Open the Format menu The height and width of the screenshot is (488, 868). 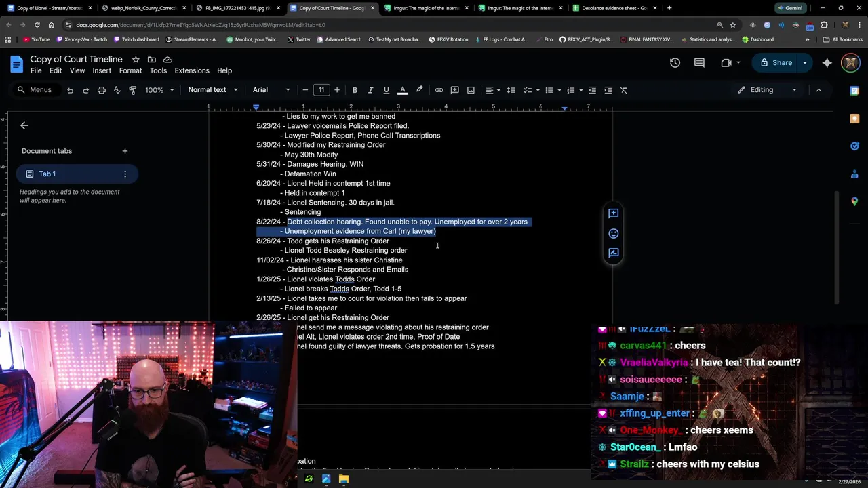tap(131, 70)
